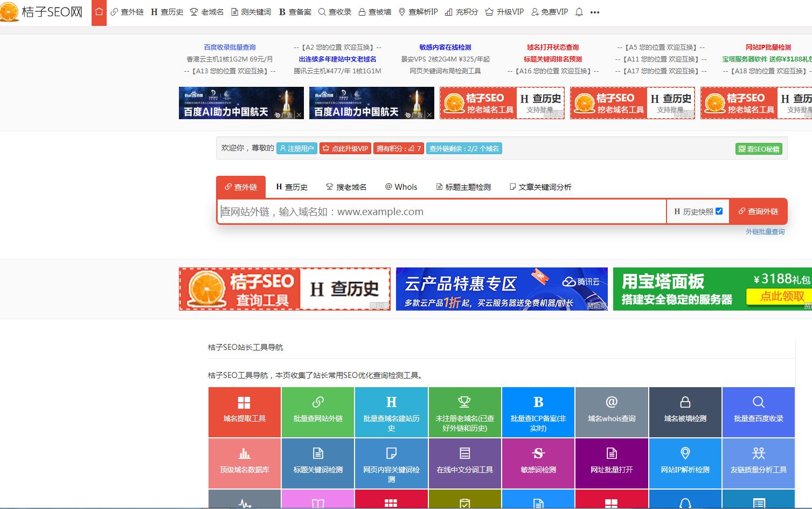
Task: Open 标题关键词检测 tile
Action: pyautogui.click(x=318, y=463)
